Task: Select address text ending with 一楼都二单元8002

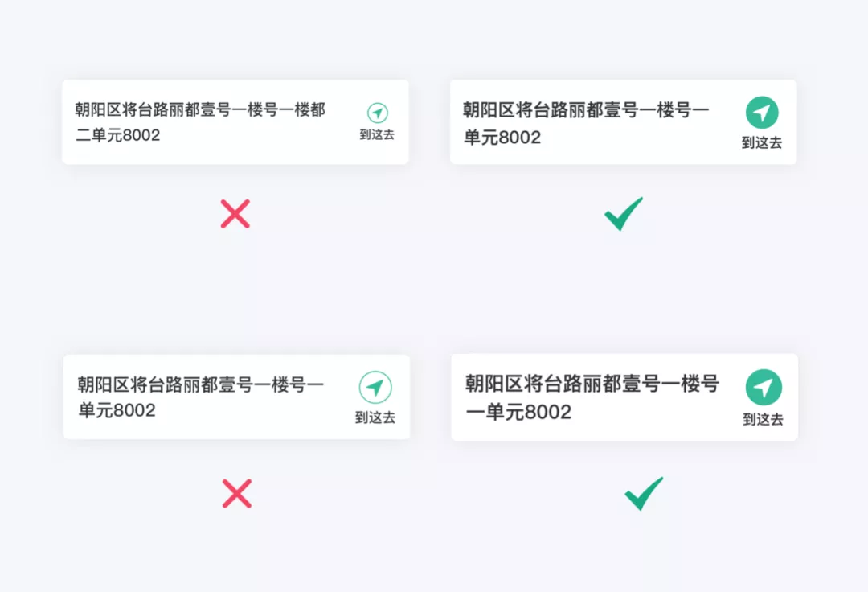Action: tap(200, 121)
